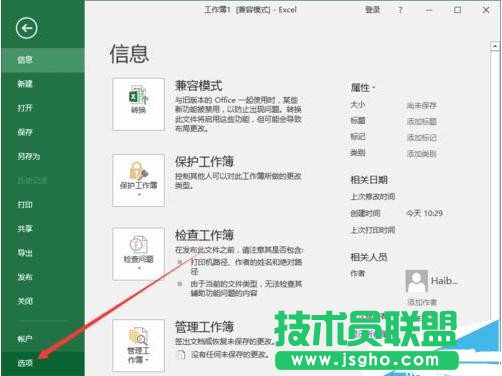Click the 相关人员 heading
The width and height of the screenshot is (502, 376).
tap(369, 257)
